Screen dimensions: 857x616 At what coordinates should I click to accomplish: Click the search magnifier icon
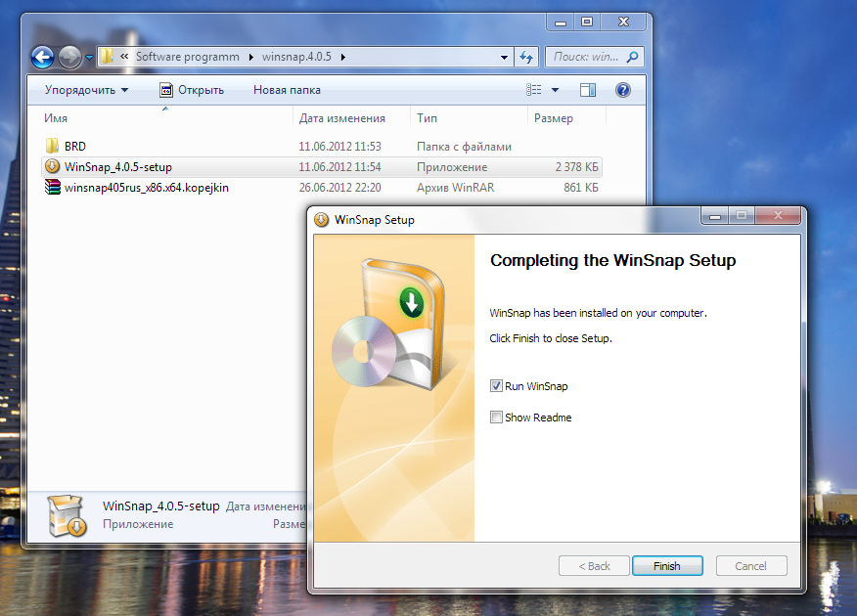tap(632, 57)
